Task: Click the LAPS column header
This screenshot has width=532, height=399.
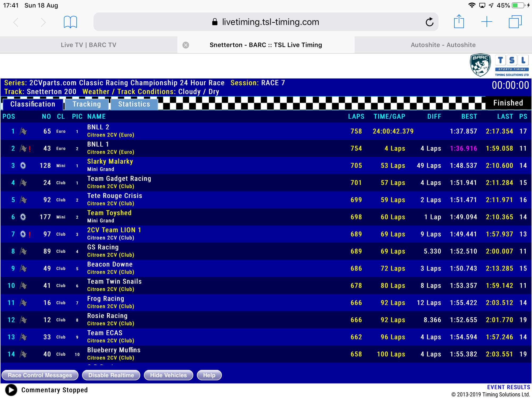Action: pyautogui.click(x=356, y=117)
